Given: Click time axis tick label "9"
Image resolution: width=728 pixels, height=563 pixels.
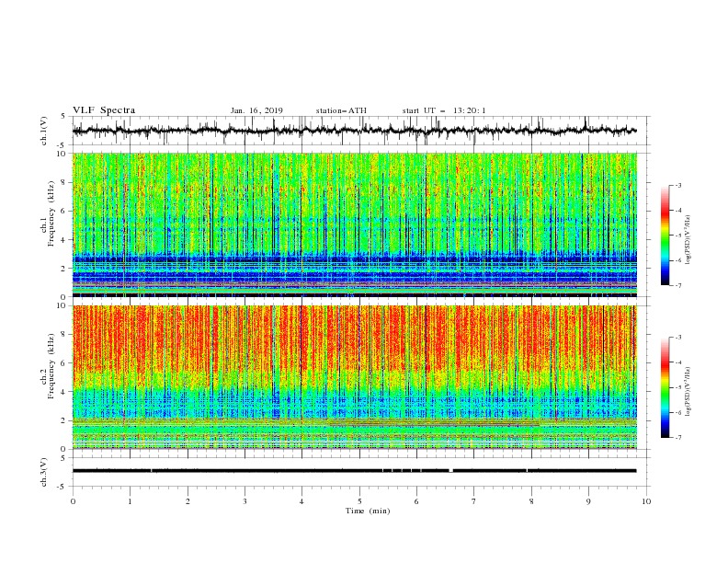Looking at the screenshot, I should 588,501.
